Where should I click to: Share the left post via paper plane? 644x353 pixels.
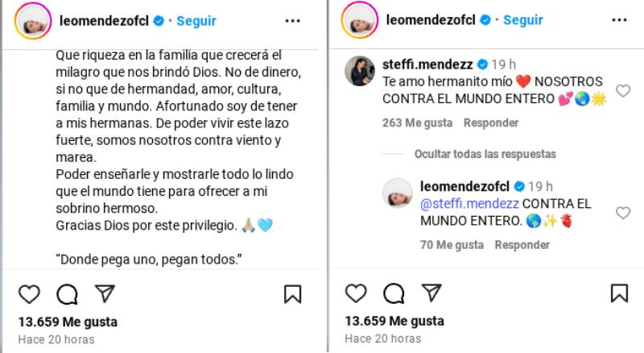click(105, 293)
